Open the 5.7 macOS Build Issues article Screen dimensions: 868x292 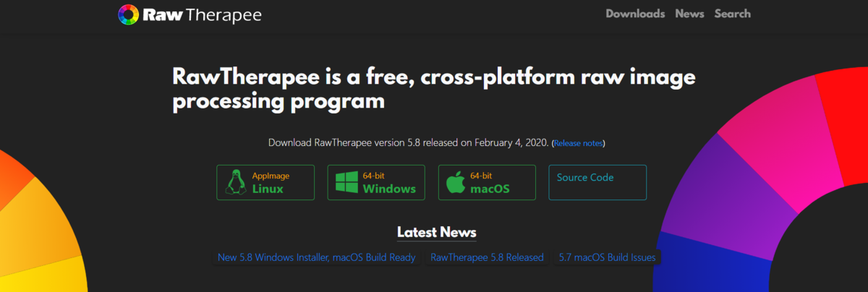point(607,257)
